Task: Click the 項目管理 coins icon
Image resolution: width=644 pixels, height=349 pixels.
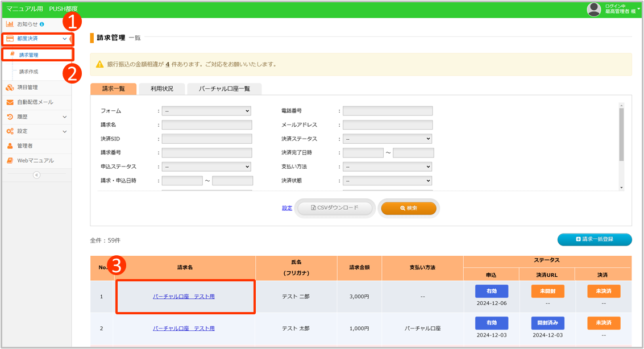Action: click(x=10, y=88)
